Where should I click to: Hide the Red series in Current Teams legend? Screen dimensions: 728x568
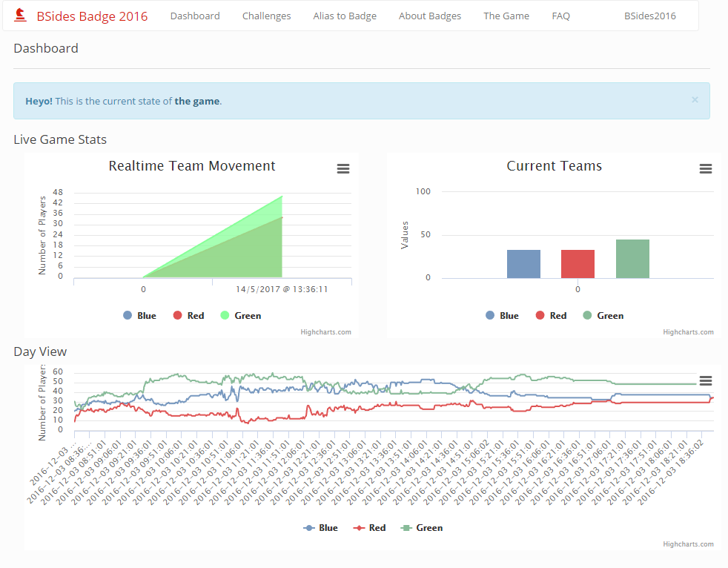point(551,316)
